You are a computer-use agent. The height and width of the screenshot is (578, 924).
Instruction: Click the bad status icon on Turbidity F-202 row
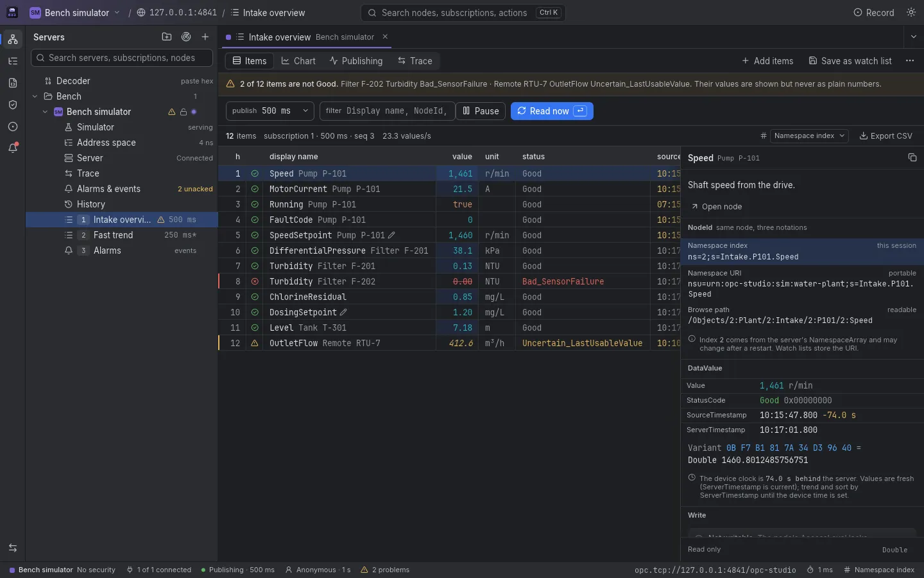255,281
